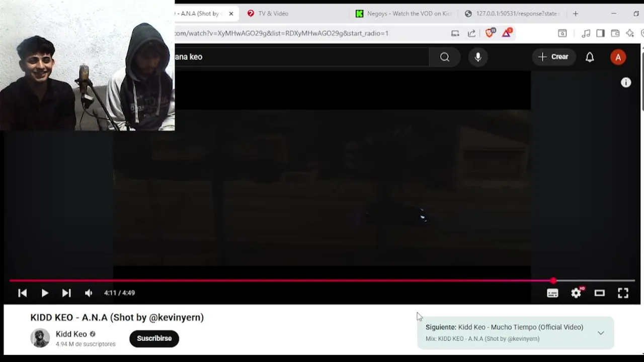Toggle subtitles on the player
This screenshot has height=362, width=644.
(x=552, y=293)
